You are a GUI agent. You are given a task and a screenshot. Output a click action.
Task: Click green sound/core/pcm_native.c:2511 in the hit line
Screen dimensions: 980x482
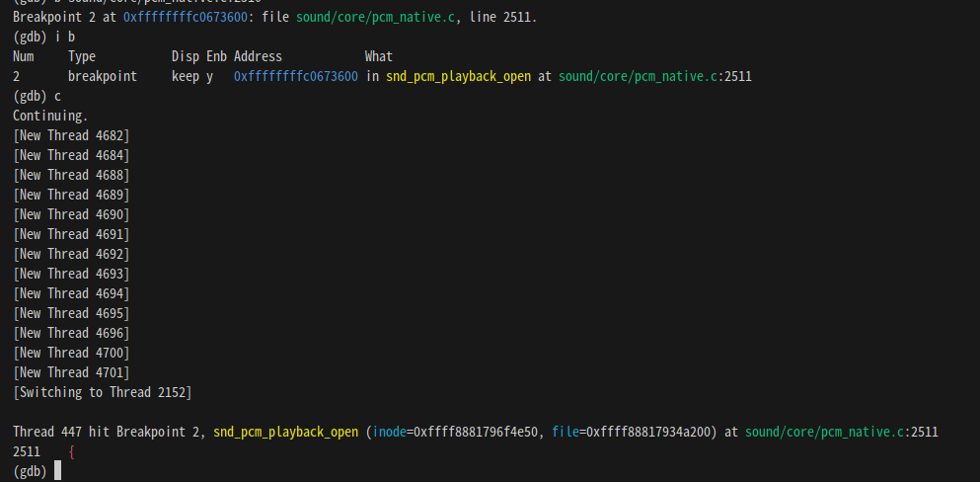coord(842,432)
